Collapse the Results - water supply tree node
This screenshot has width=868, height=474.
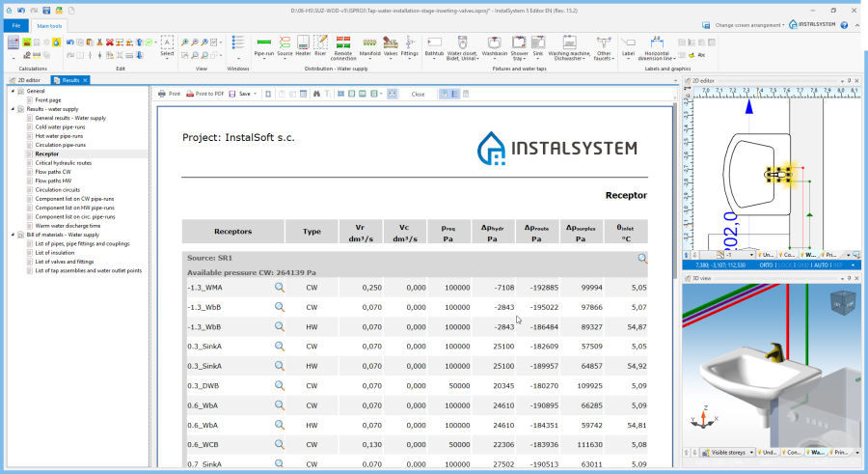[12, 109]
